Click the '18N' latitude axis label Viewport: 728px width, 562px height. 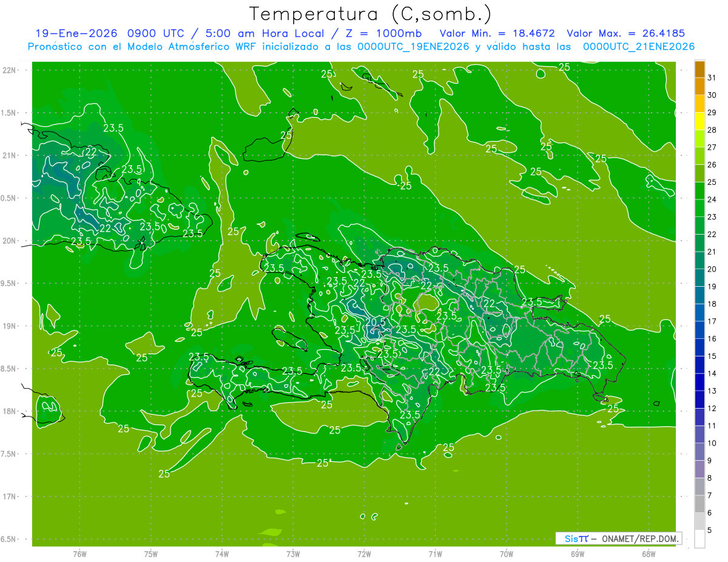[x=9, y=412]
